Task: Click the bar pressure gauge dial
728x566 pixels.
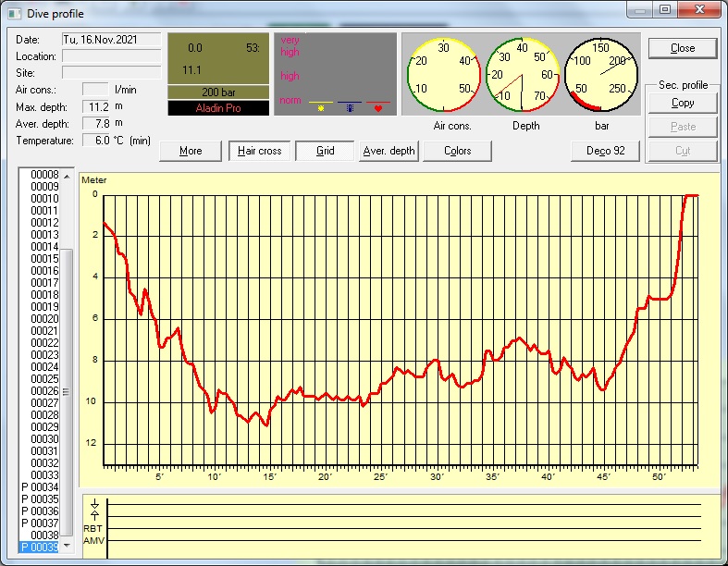Action: tap(601, 75)
